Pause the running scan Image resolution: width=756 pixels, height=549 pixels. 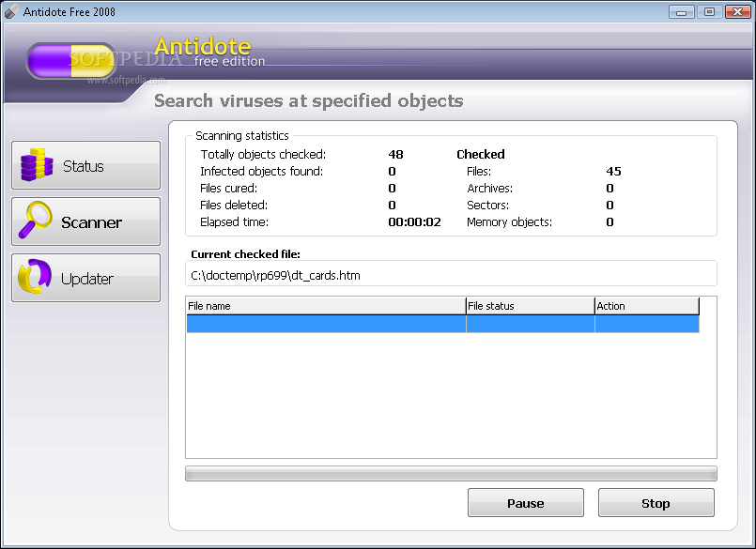click(x=526, y=503)
